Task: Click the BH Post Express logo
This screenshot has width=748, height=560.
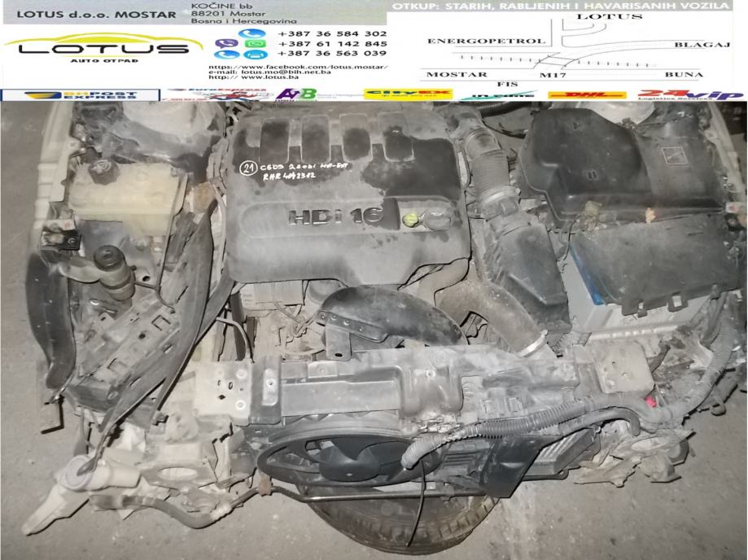Action: [x=80, y=95]
